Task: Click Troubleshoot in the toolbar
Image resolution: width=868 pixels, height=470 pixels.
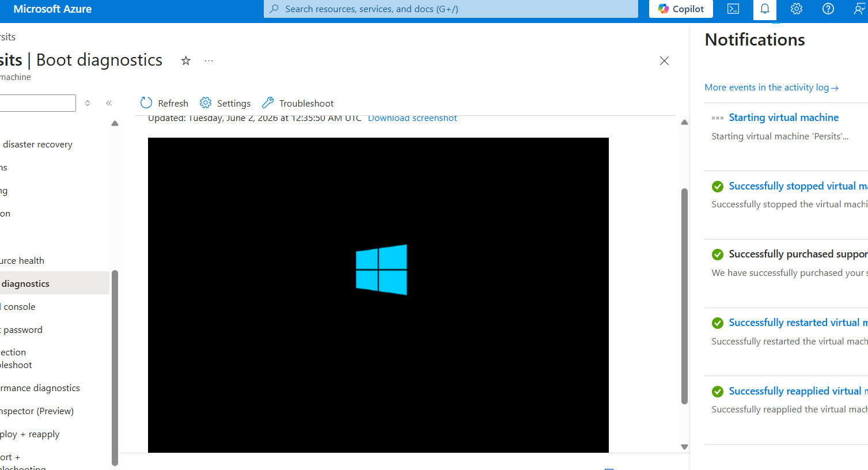Action: point(298,103)
